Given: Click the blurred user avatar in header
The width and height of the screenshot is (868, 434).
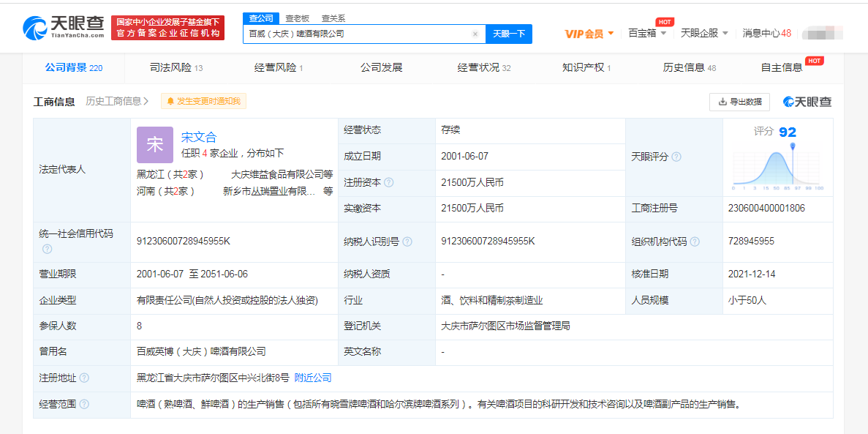Looking at the screenshot, I should point(821,33).
